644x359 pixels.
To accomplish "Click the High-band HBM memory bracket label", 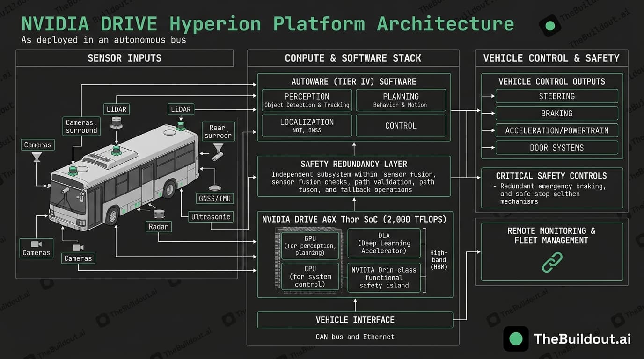I will pyautogui.click(x=438, y=260).
